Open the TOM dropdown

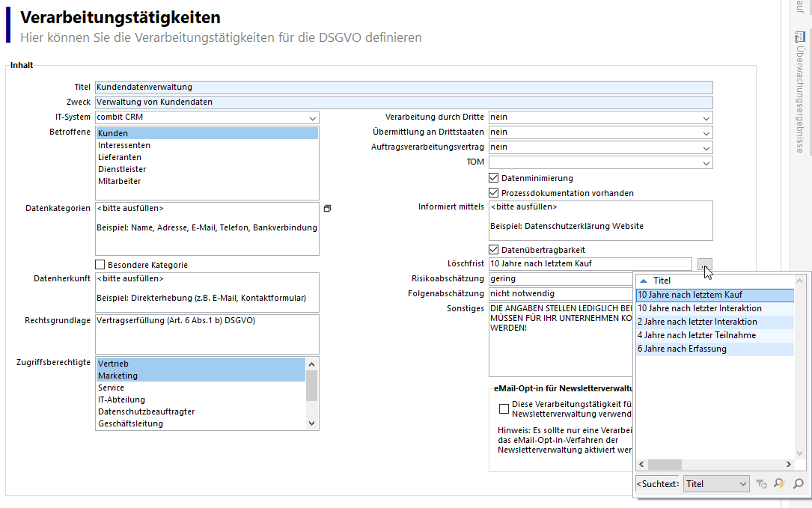(x=706, y=162)
